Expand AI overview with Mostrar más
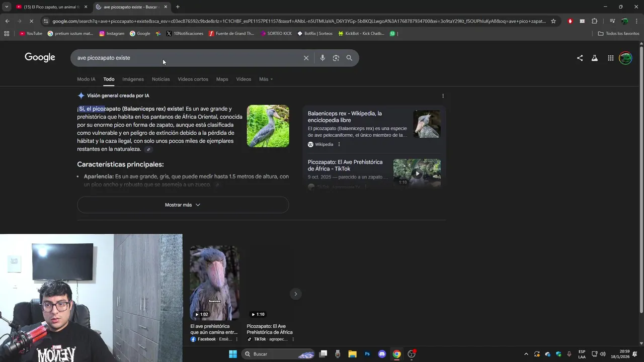 tap(183, 205)
